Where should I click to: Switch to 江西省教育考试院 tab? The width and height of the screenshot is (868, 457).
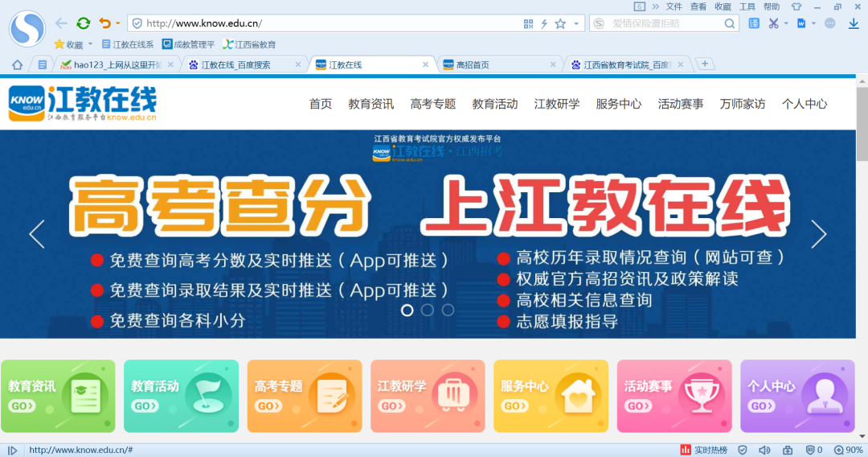(x=627, y=65)
